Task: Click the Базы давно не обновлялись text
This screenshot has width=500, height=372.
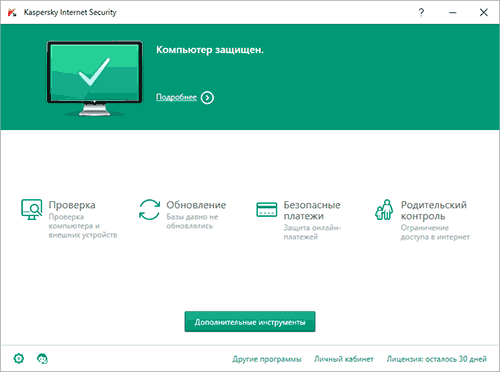Action: pos(192,221)
